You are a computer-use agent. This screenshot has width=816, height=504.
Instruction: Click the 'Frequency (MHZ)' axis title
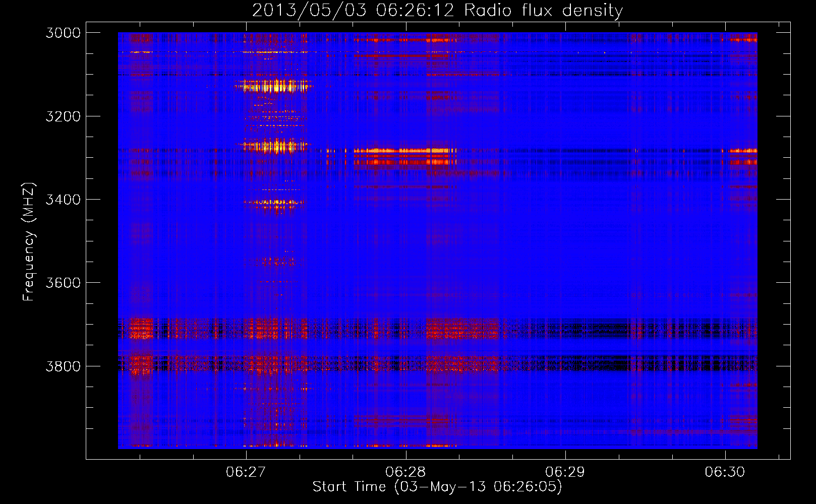tap(29, 242)
